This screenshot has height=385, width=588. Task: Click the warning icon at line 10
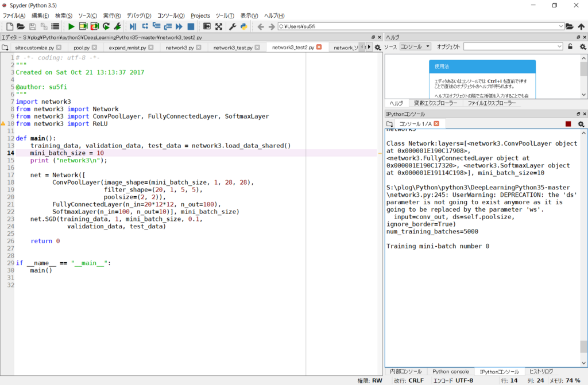[3, 123]
